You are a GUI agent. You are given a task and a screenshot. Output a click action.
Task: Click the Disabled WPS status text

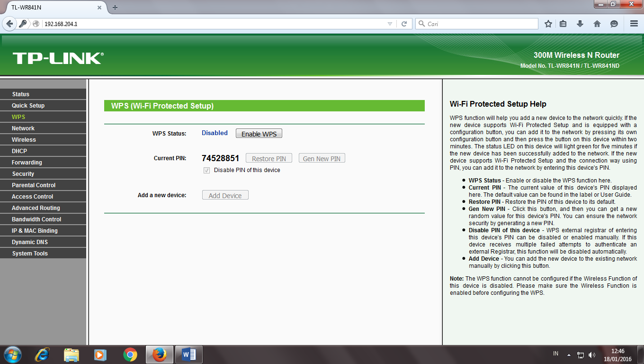click(x=215, y=133)
